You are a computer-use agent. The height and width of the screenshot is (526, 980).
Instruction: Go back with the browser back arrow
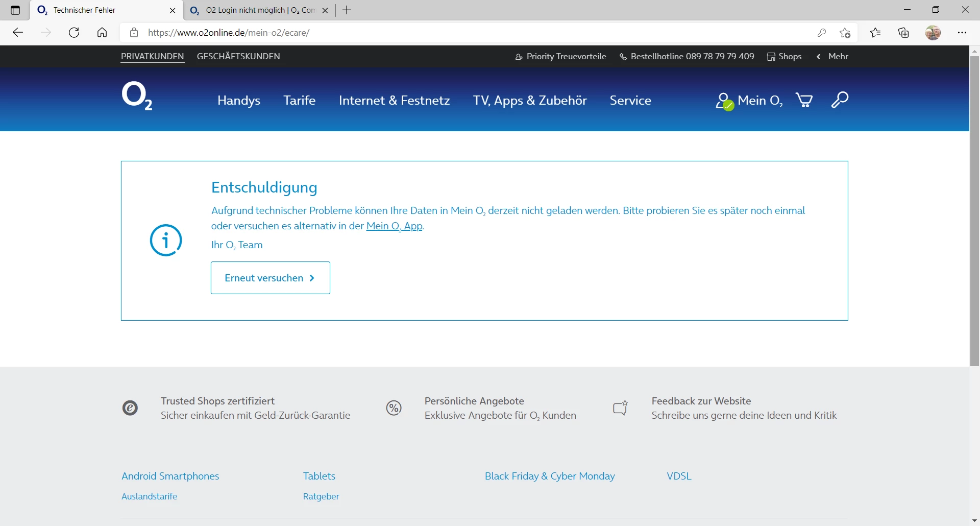[18, 33]
